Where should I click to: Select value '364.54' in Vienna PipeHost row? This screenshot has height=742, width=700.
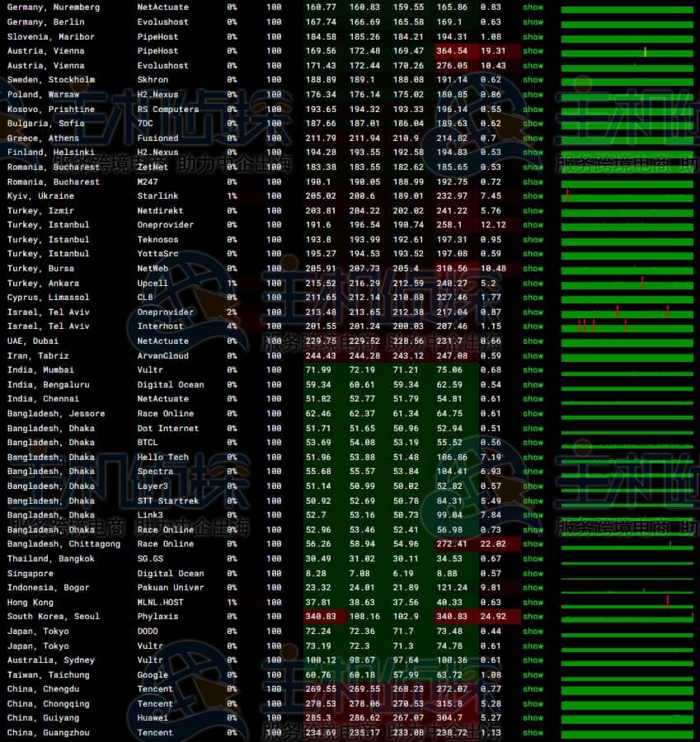tap(452, 51)
